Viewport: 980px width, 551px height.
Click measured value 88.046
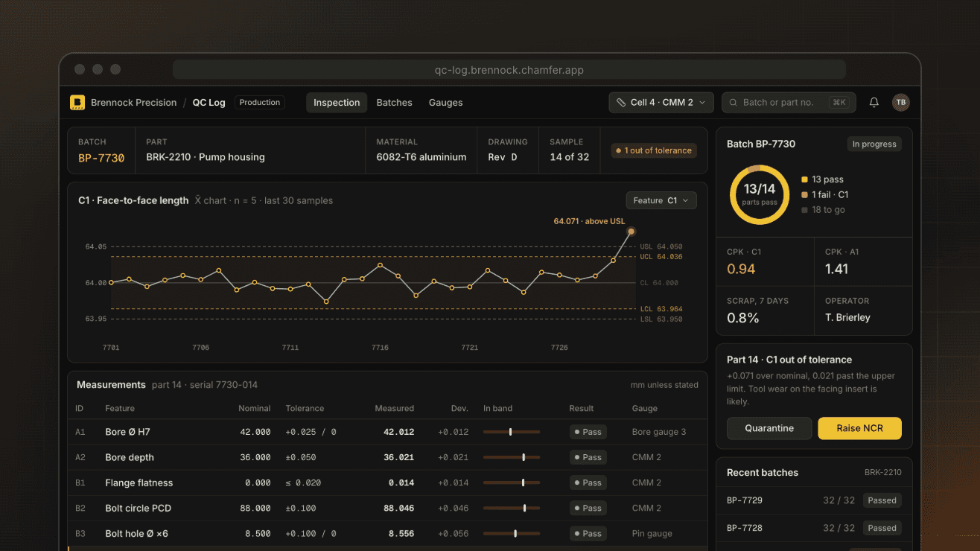399,508
